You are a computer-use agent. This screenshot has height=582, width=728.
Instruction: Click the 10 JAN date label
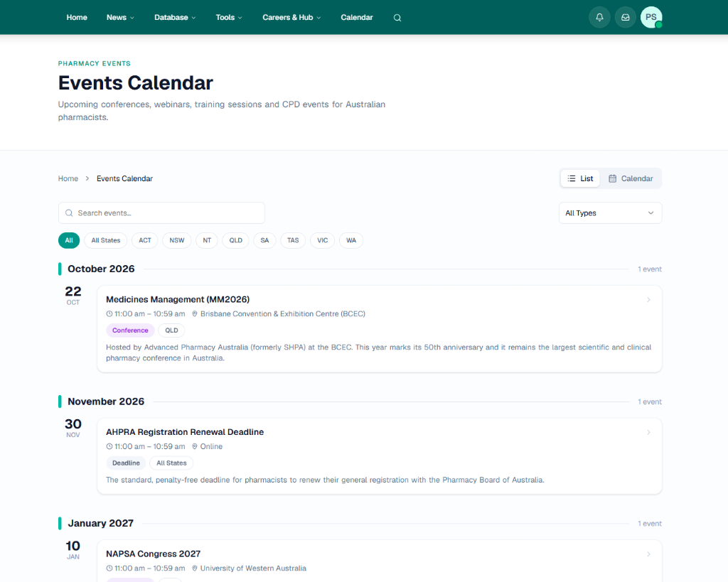coord(73,550)
